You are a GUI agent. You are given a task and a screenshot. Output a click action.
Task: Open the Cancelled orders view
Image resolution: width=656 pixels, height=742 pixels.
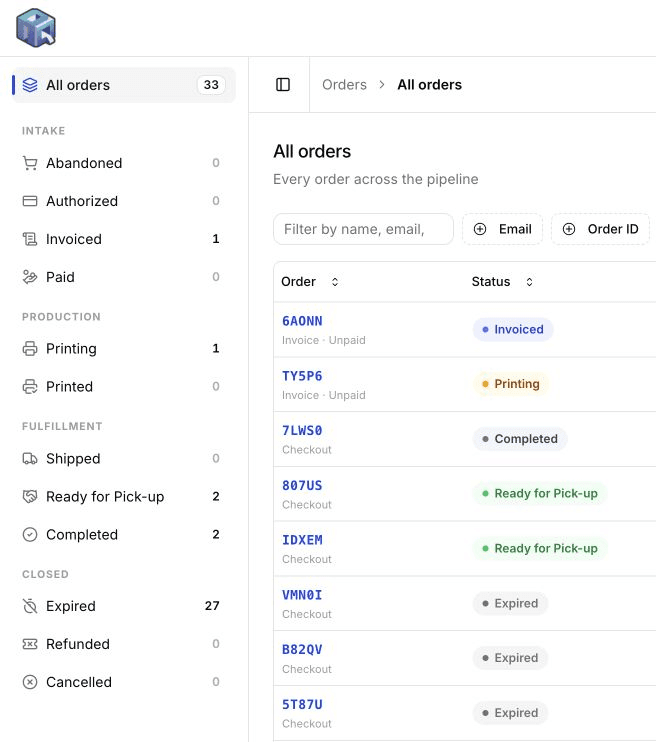click(x=124, y=682)
